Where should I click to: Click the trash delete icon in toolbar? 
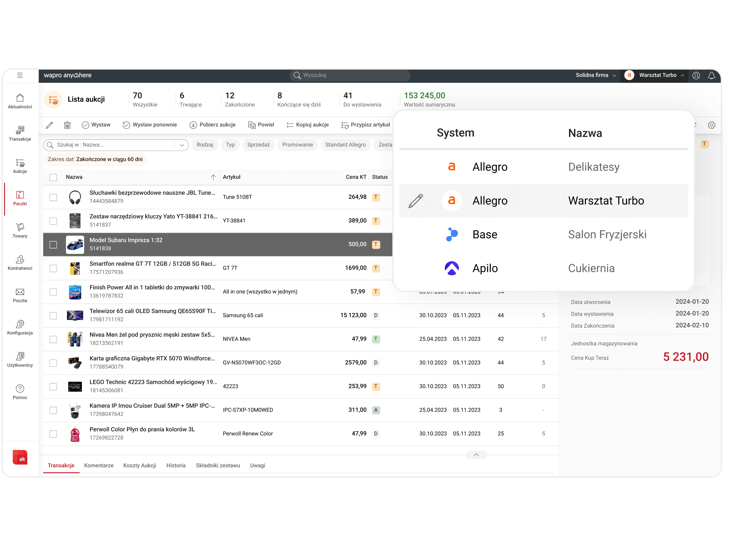coord(67,125)
